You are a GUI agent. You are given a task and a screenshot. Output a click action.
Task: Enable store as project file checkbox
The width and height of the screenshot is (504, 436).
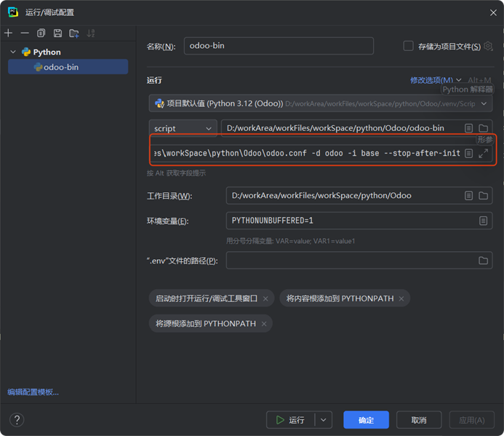(x=408, y=46)
